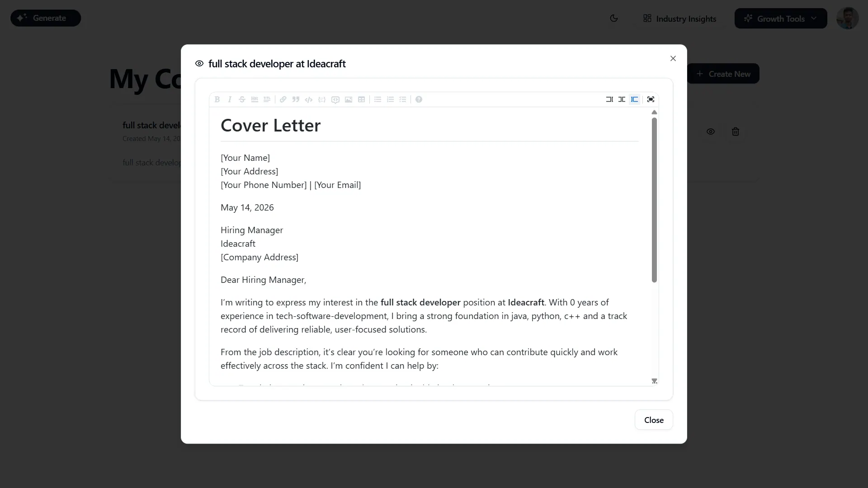Insert a title heading
The width and height of the screenshot is (868, 488).
point(267,99)
